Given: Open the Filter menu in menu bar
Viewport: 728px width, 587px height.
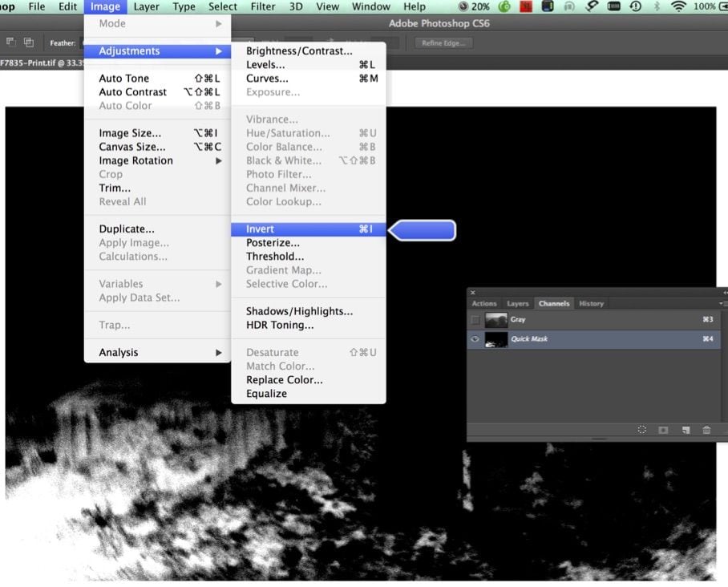Looking at the screenshot, I should [x=263, y=6].
